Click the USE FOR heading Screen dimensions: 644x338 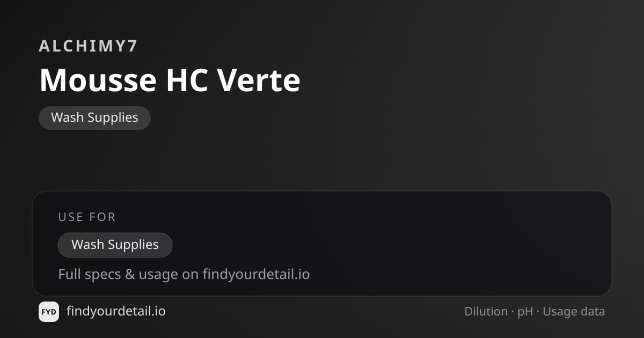[87, 217]
